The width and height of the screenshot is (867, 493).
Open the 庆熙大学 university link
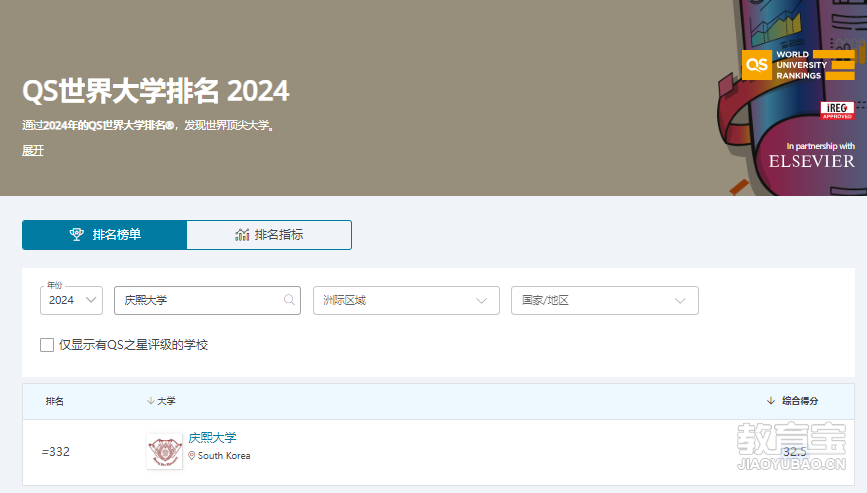(212, 438)
